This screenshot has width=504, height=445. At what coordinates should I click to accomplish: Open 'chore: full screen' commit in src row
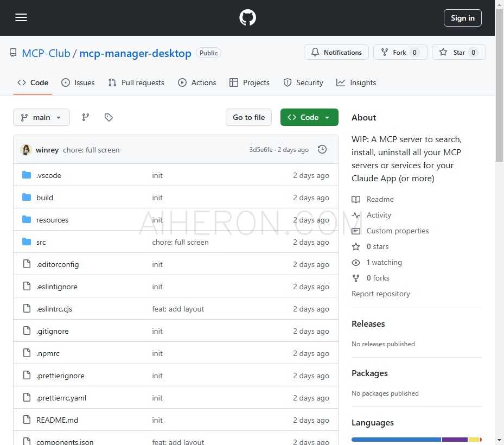click(x=180, y=242)
